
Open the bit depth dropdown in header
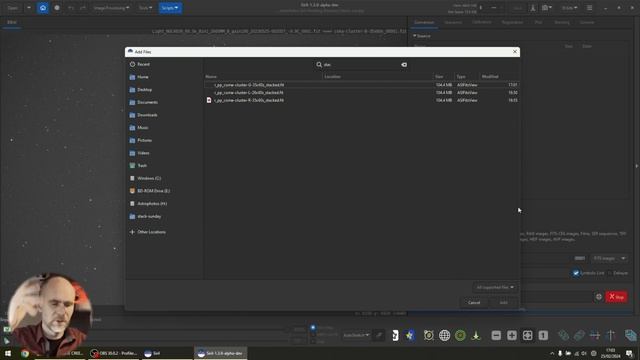tap(569, 8)
